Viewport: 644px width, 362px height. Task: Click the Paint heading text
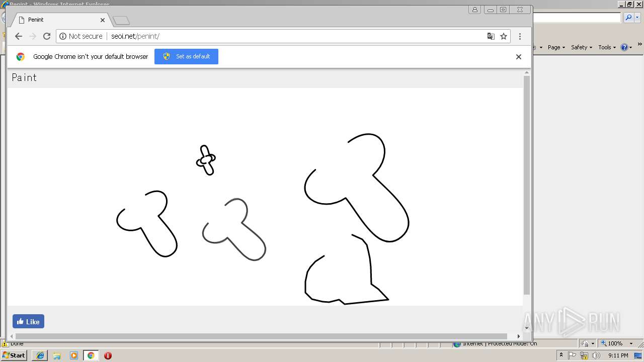pos(24,77)
